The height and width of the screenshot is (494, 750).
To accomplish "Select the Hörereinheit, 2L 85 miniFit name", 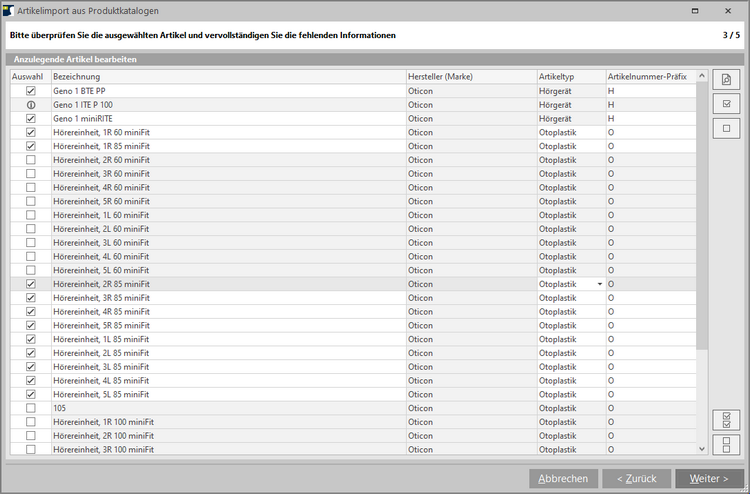I will (x=229, y=353).
